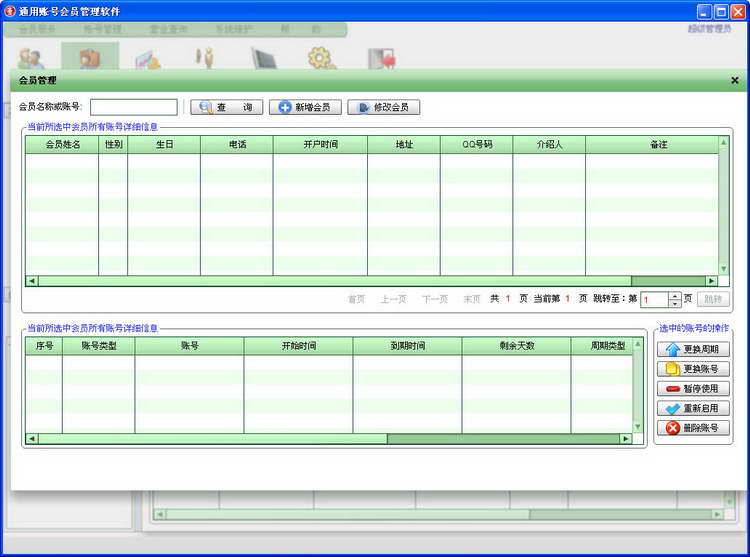Click the two-people member icon in main toolbar
Screen dimensions: 750x557
click(x=31, y=58)
